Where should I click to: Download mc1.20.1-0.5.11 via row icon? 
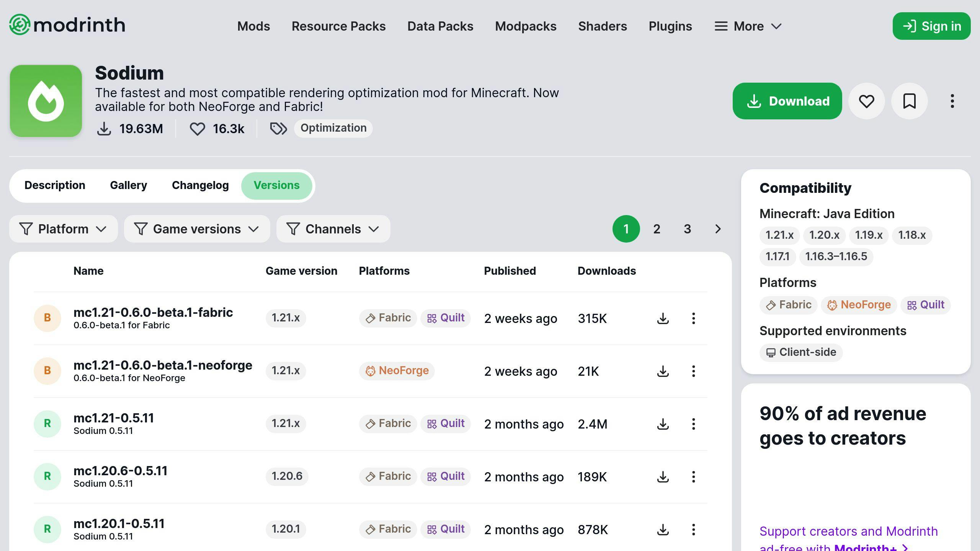pyautogui.click(x=663, y=530)
